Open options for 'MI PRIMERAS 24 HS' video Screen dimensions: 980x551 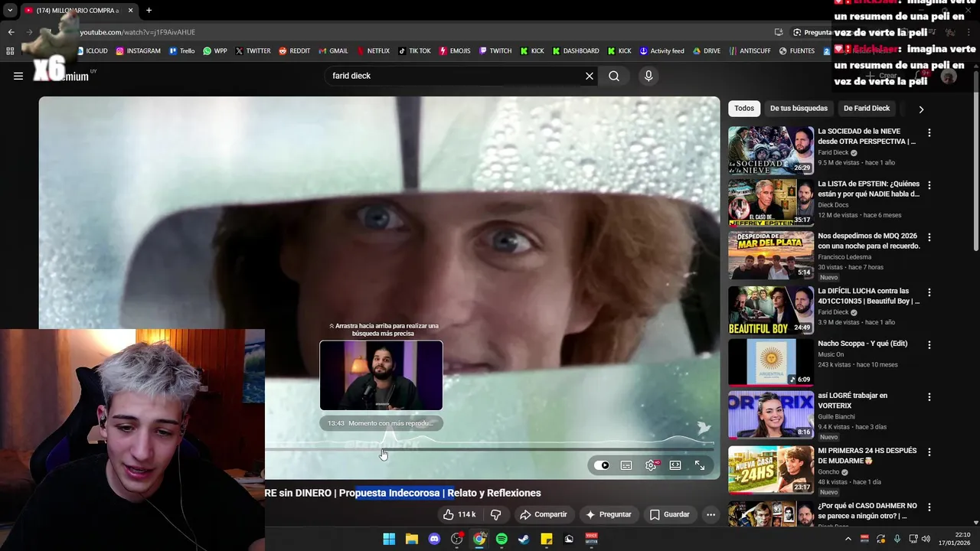pos(929,452)
